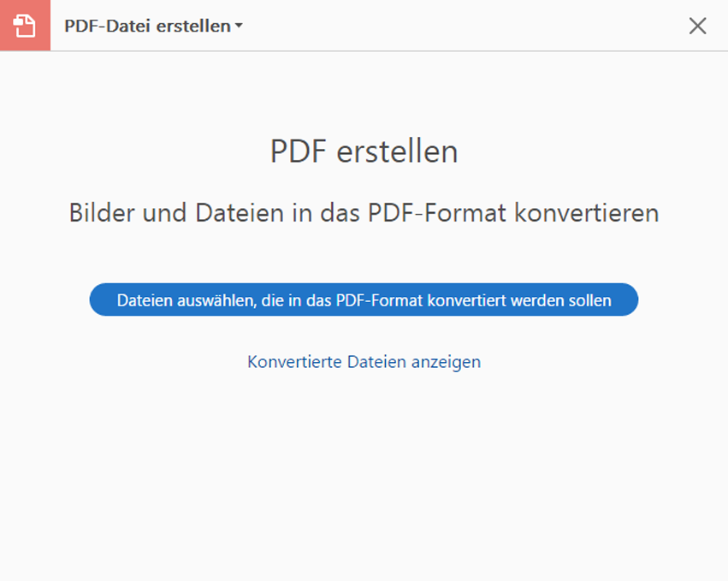Dismiss the tool with the X icon
Image resolution: width=728 pixels, height=581 pixels.
tap(697, 26)
